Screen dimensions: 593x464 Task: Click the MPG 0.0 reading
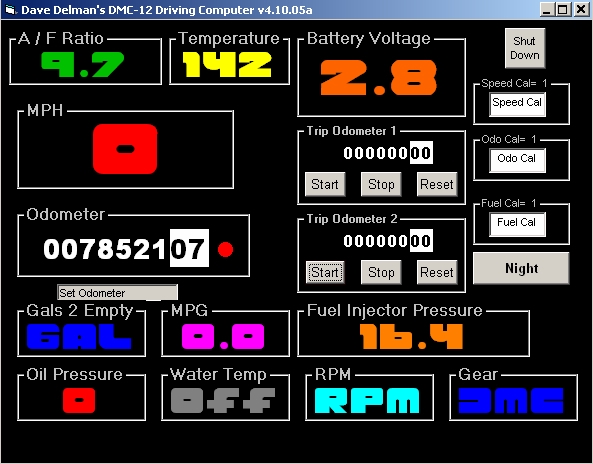point(223,337)
